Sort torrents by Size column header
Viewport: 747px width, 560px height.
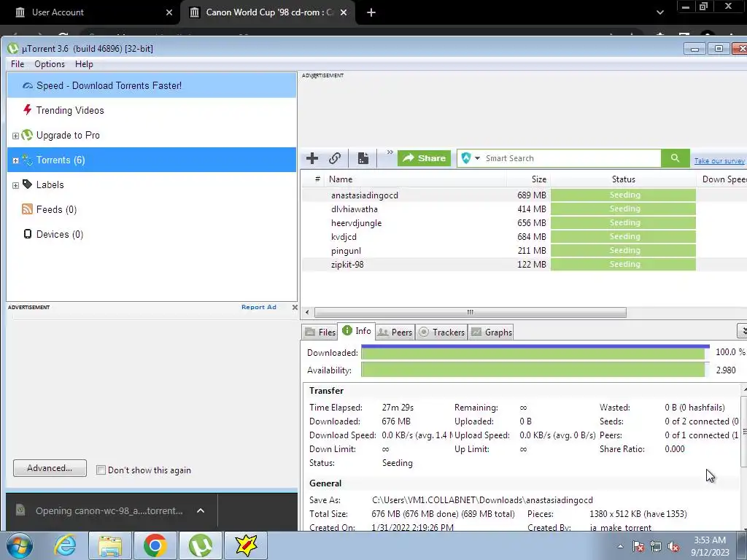click(x=528, y=179)
